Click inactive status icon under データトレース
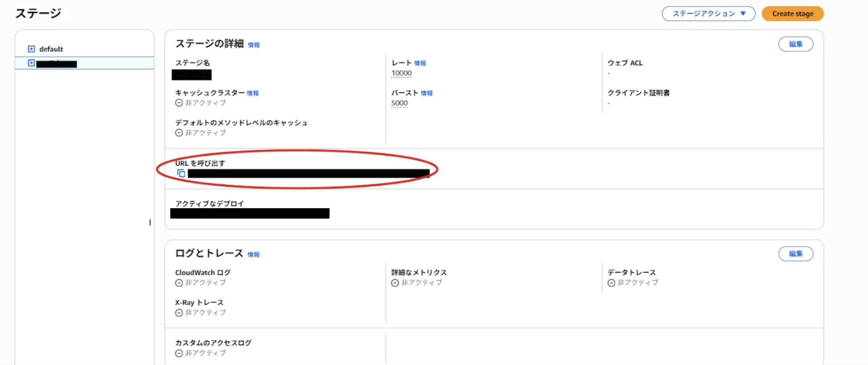 pos(611,283)
